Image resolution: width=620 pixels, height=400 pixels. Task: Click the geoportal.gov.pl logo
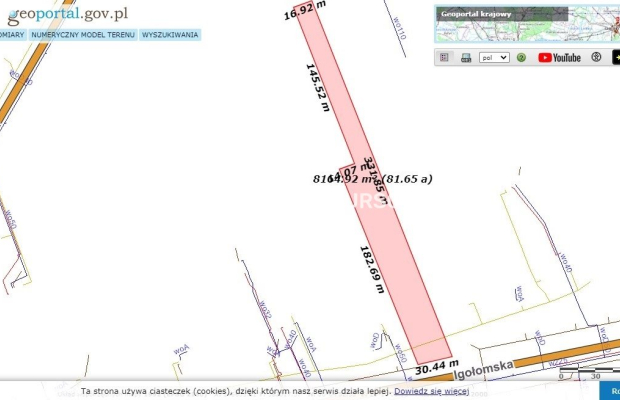[x=66, y=13]
